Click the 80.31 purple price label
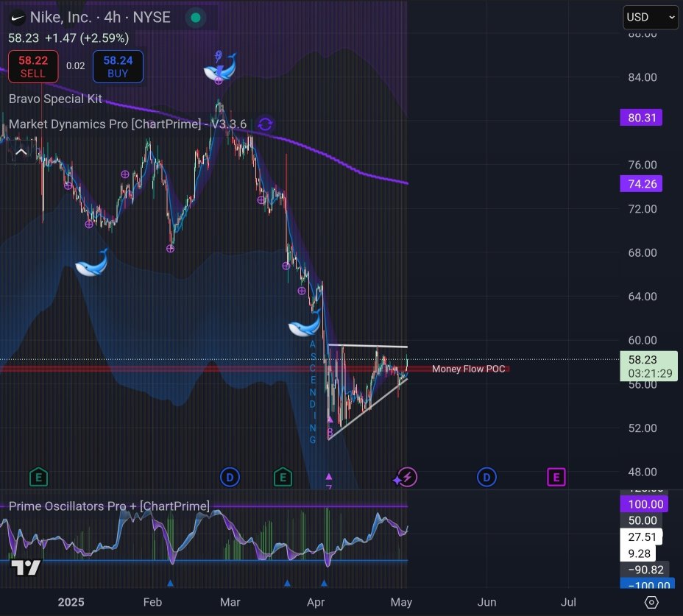The height and width of the screenshot is (616, 683). [641, 118]
